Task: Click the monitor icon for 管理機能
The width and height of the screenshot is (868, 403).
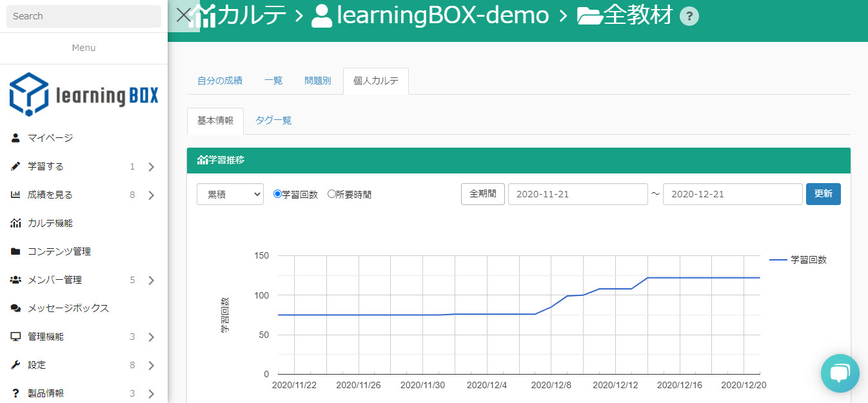Action: point(15,337)
